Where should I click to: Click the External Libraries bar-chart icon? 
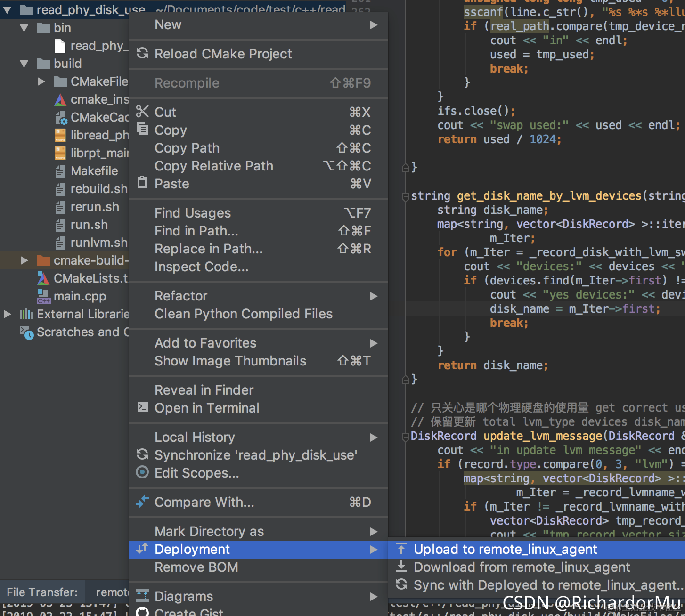coord(26,314)
